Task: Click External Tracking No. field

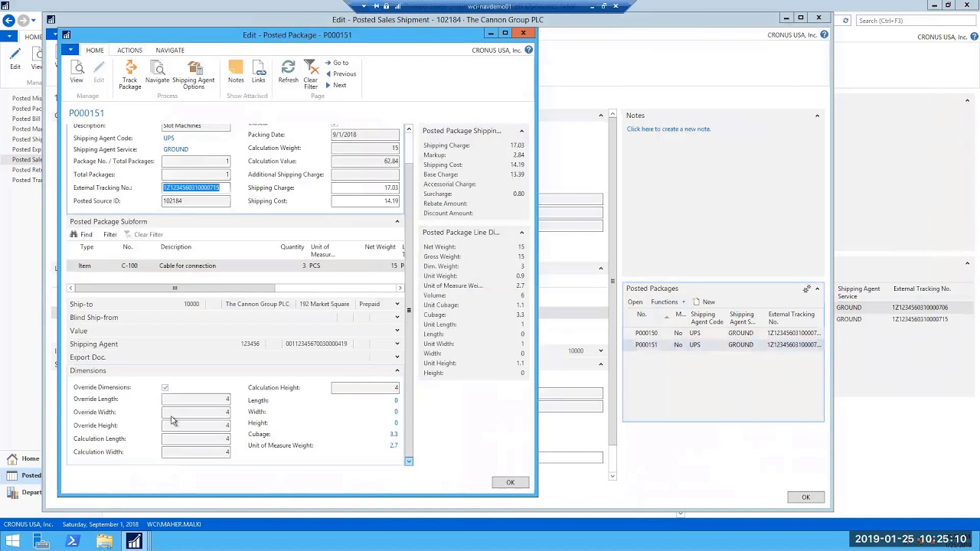Action: coord(196,187)
